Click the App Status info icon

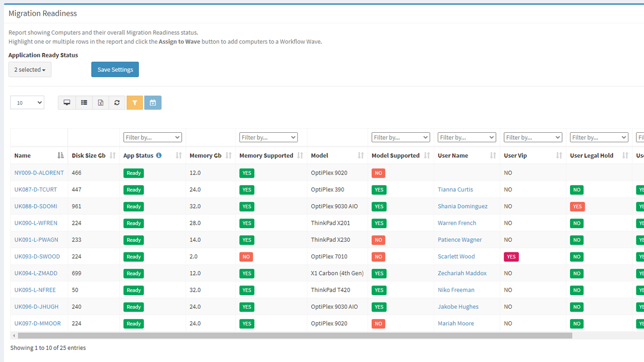159,155
